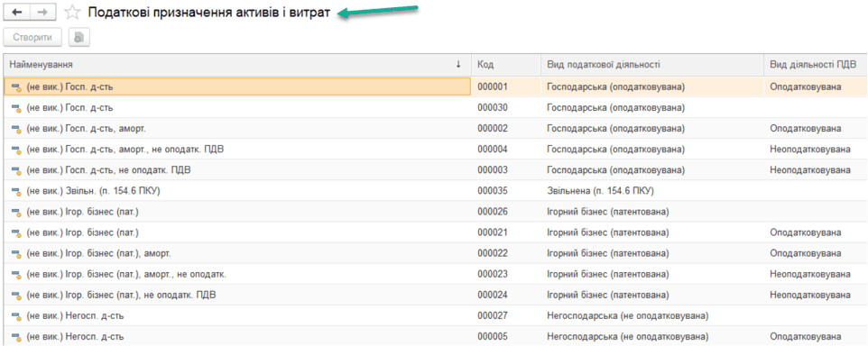The image size is (868, 346).
Task: Click code cell 000005
Action: (x=493, y=337)
